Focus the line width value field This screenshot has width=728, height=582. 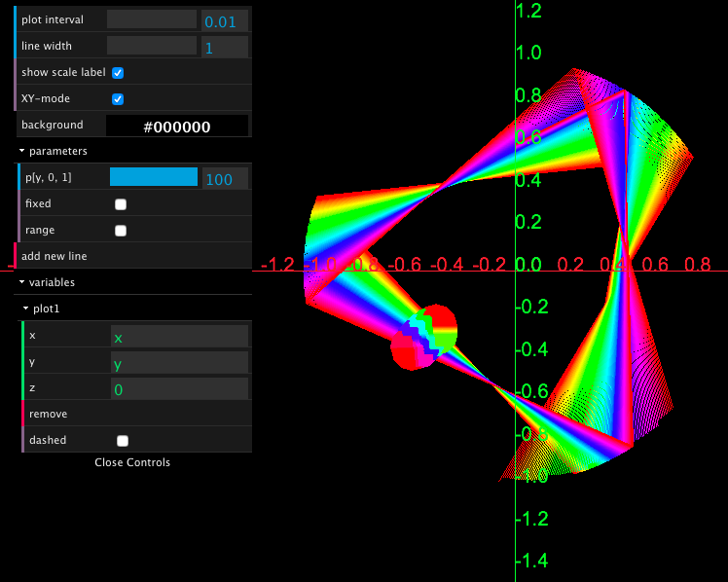(x=224, y=47)
